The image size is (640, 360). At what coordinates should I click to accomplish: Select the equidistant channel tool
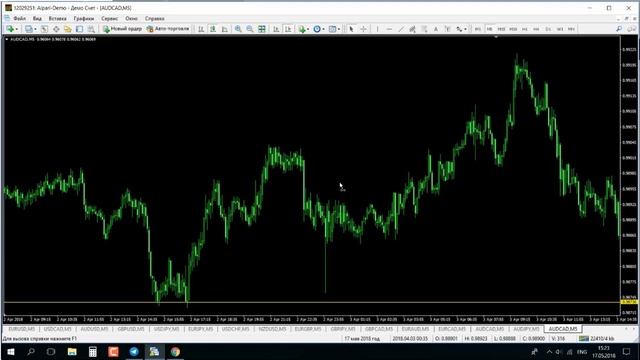click(x=413, y=29)
